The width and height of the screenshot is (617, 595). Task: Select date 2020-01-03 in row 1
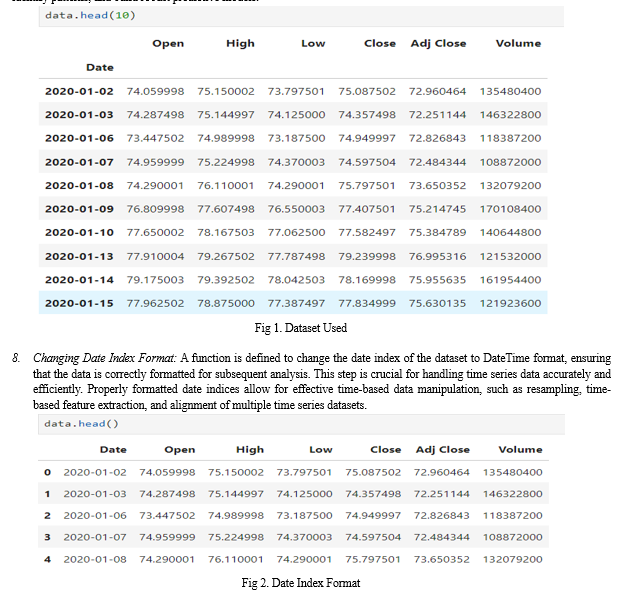click(95, 494)
